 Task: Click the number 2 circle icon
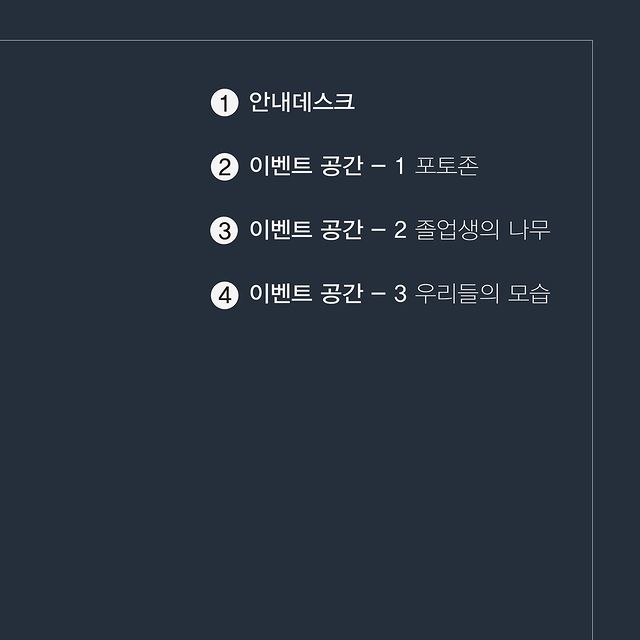[x=224, y=167]
